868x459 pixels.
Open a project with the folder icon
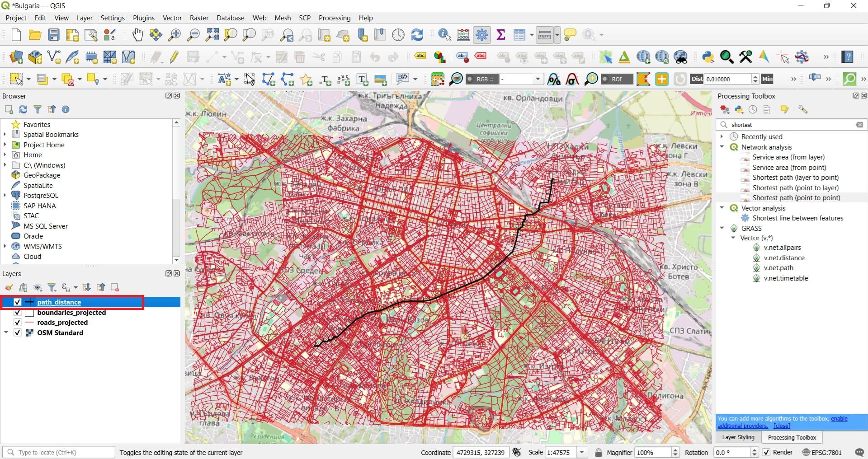[x=35, y=35]
